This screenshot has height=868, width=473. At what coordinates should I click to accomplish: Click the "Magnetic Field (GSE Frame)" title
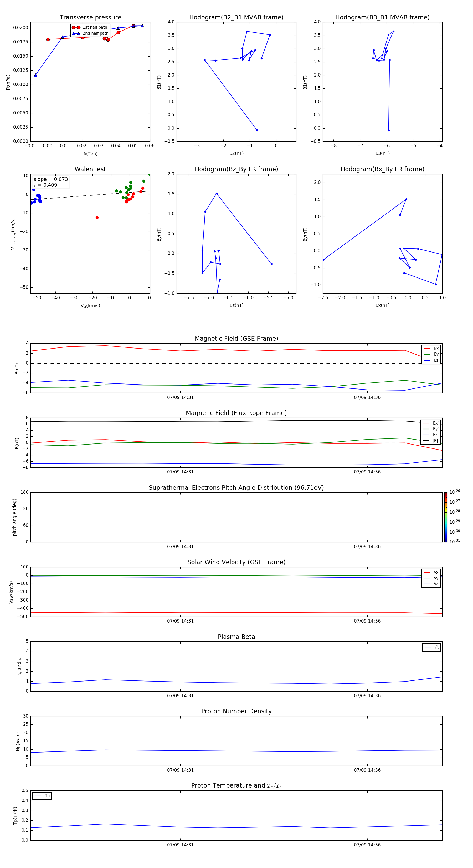click(x=236, y=339)
